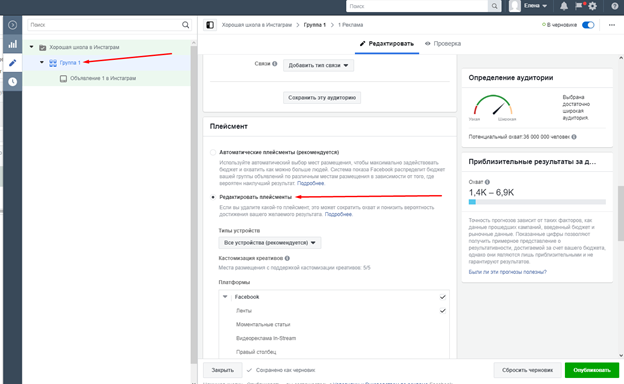Image resolution: width=624 pixels, height=384 pixels.
Task: Toggle the side panel layout icon
Action: pos(210,25)
